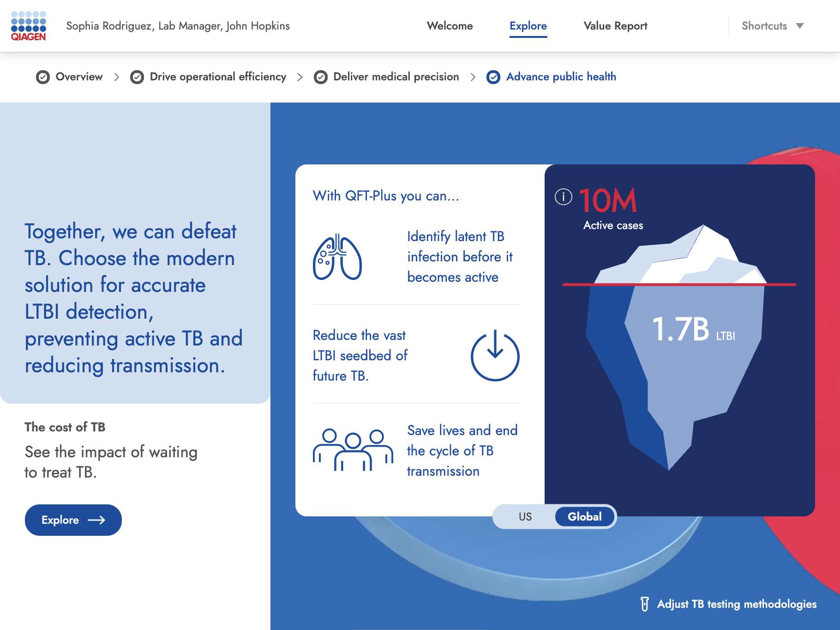This screenshot has height=630, width=840.
Task: Go to Deliver medical precision step
Action: tap(386, 77)
